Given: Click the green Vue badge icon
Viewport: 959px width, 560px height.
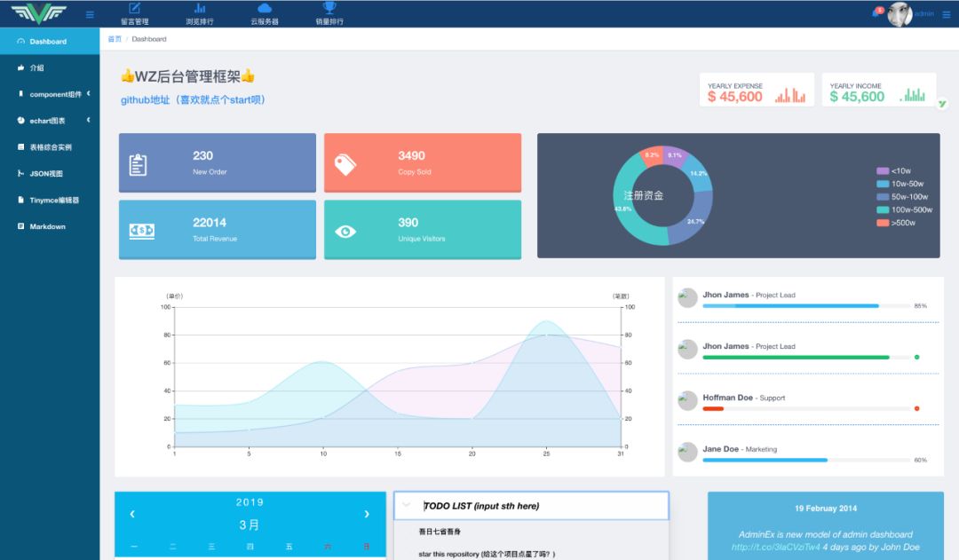Looking at the screenshot, I should click(x=942, y=104).
